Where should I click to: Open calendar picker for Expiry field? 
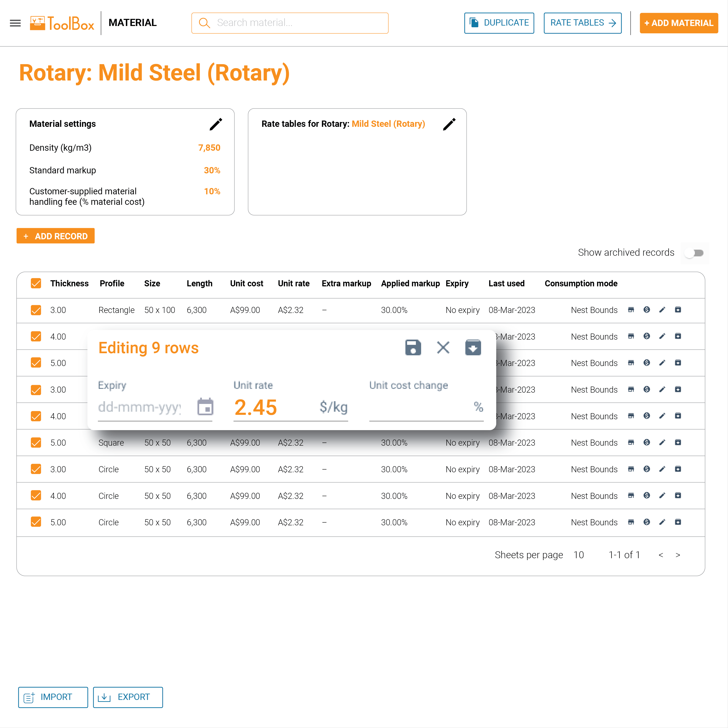tap(205, 407)
